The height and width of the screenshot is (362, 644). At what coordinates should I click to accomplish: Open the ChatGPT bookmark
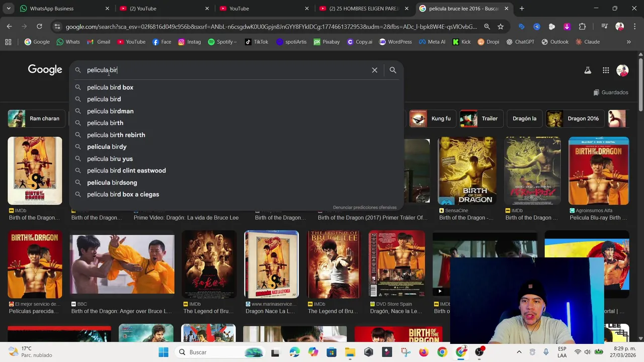519,42
